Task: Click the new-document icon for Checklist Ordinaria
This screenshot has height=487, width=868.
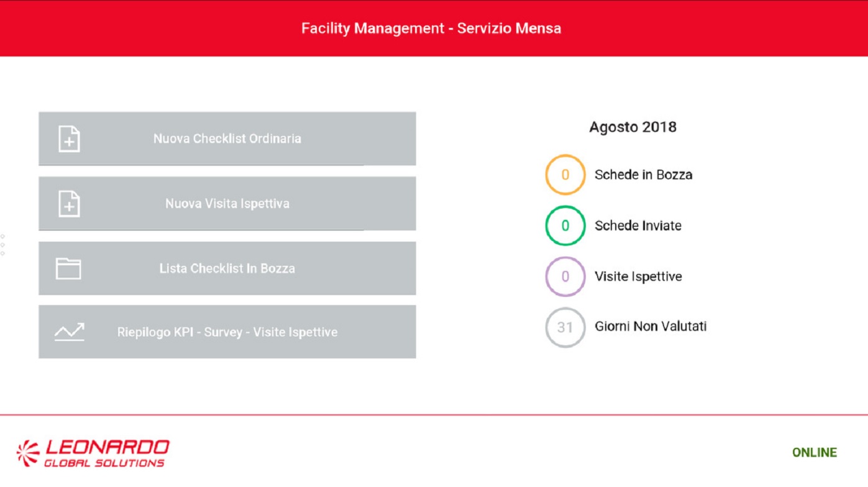Action: [69, 139]
